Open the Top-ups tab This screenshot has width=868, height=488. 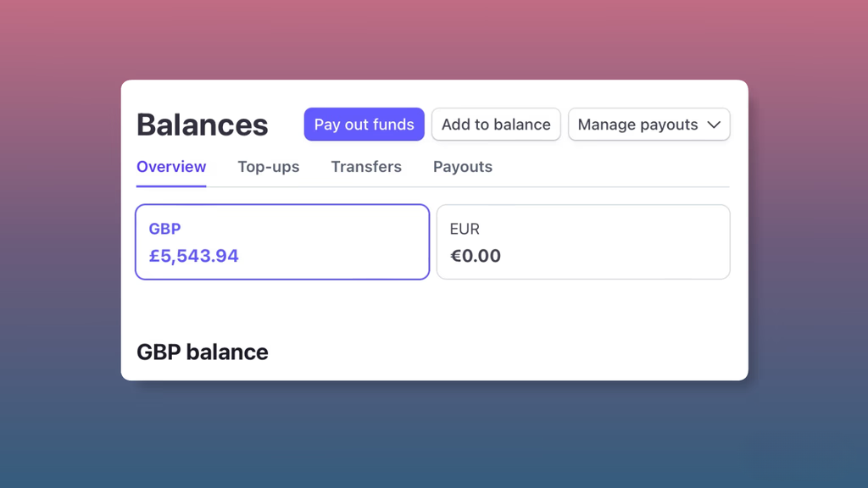[268, 167]
